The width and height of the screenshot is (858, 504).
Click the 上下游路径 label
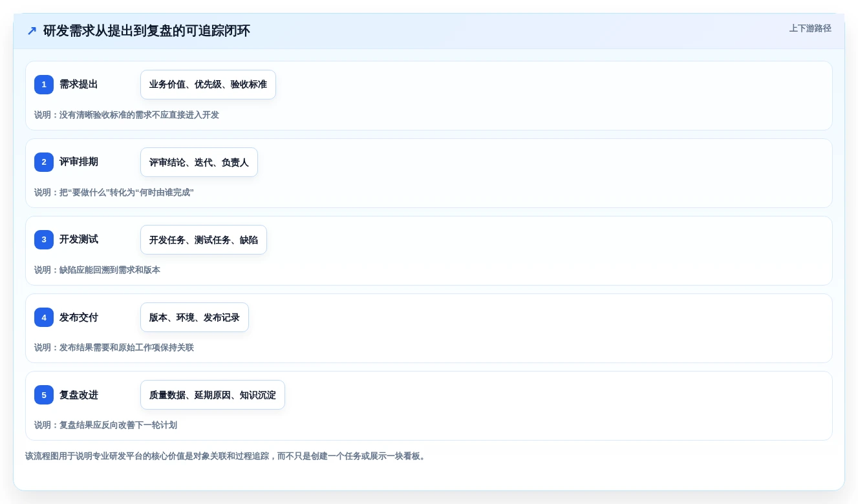tap(810, 28)
